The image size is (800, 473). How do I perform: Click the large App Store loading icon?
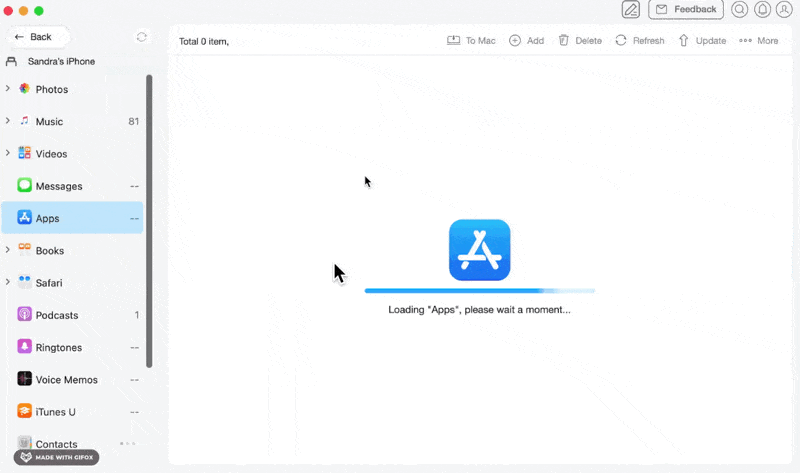(x=479, y=250)
